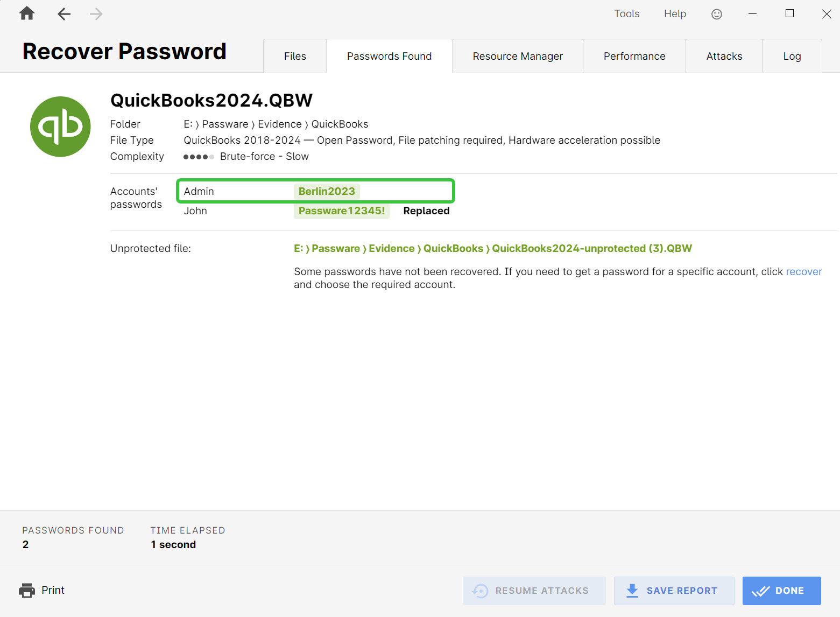
Task: Click the Print icon
Action: click(26, 590)
